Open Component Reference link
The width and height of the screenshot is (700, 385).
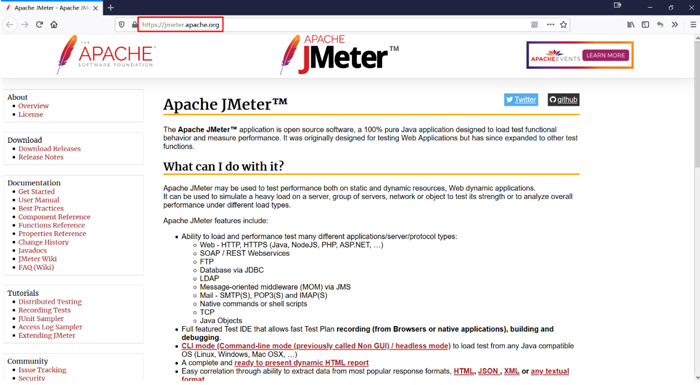point(54,217)
